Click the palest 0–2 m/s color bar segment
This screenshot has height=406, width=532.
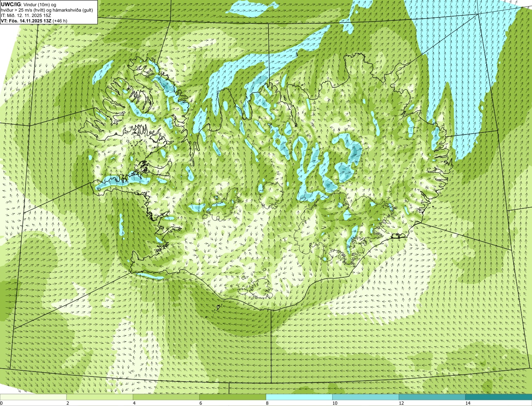coord(33,397)
